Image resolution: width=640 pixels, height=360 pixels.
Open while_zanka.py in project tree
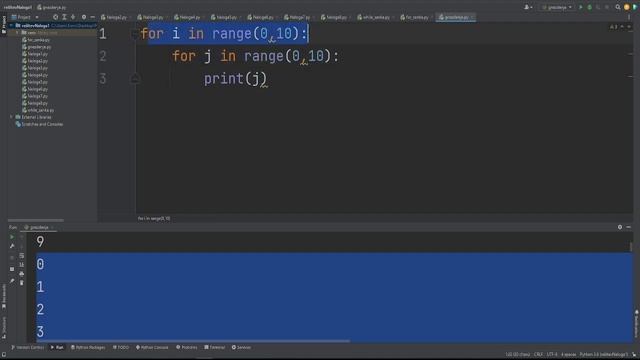pyautogui.click(x=38, y=110)
